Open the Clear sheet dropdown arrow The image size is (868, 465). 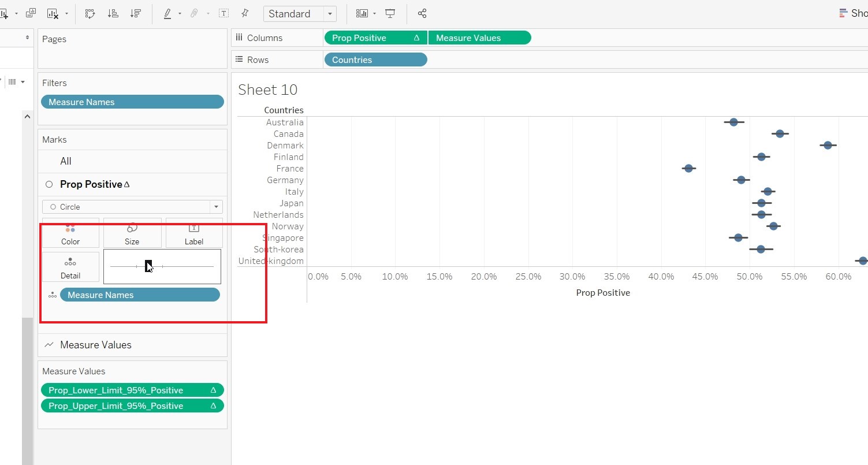pos(66,13)
